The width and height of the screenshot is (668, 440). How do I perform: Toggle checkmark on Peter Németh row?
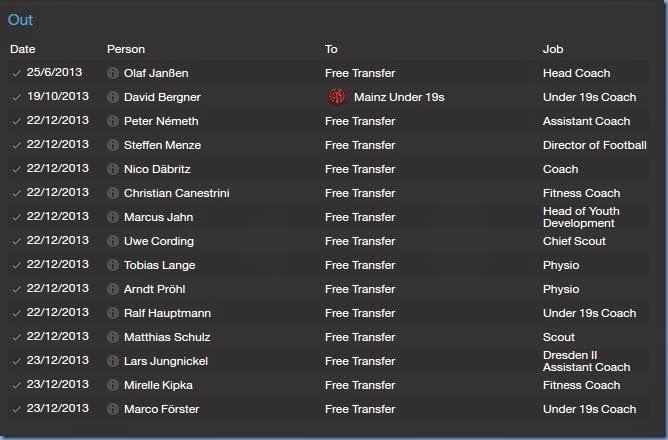tap(16, 121)
